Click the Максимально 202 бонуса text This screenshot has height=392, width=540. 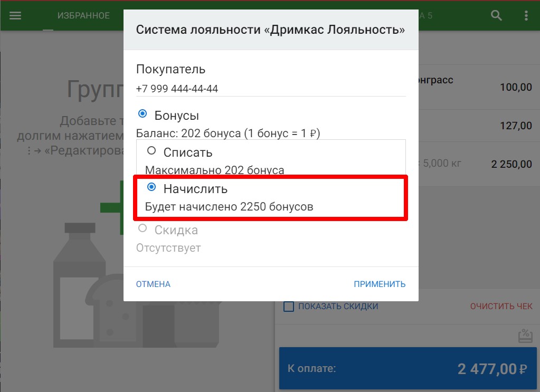[214, 170]
